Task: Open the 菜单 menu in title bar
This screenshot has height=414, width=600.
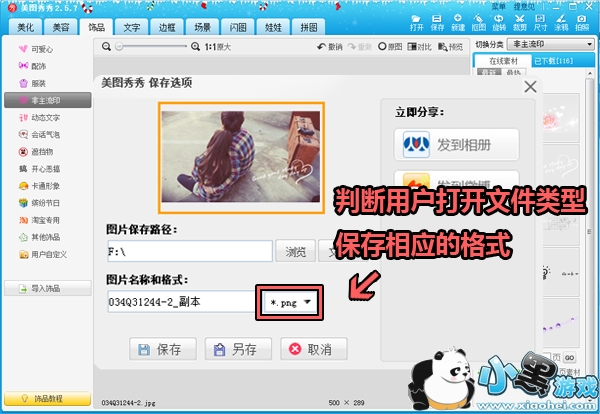Action: click(x=499, y=7)
